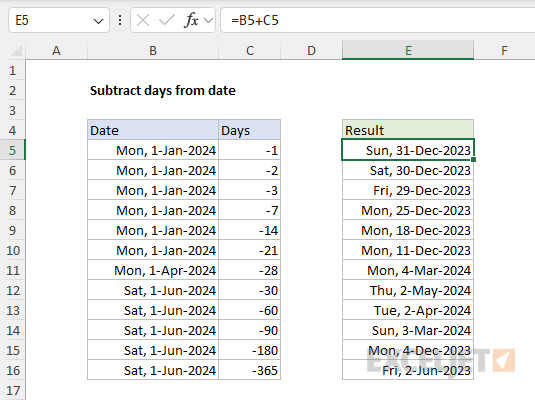Screen dimensions: 535x400
Task: Click the formula bar containing =B5+C5
Action: [378, 20]
